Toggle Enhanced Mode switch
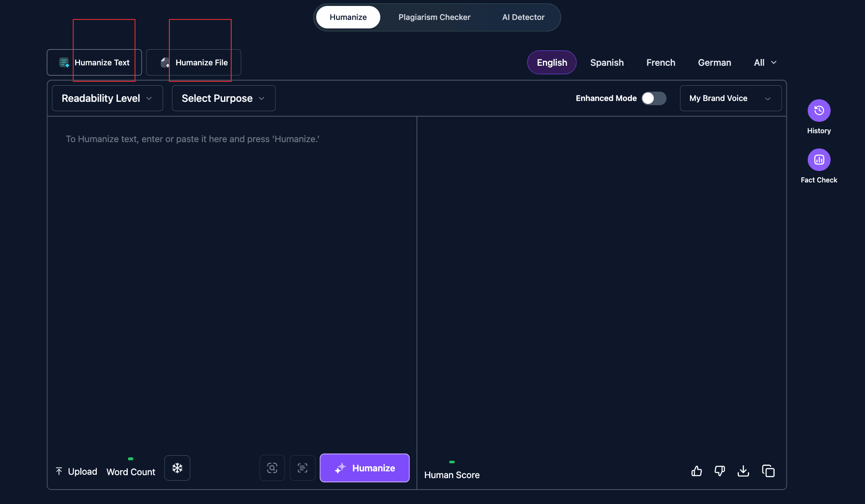865x504 pixels. 654,98
